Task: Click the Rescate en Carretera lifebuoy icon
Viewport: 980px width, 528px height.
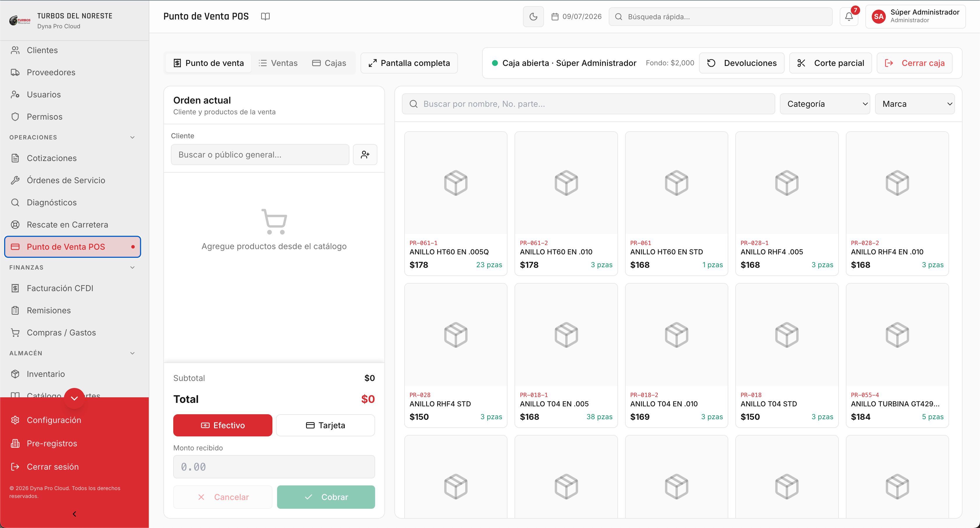Action: (x=15, y=225)
